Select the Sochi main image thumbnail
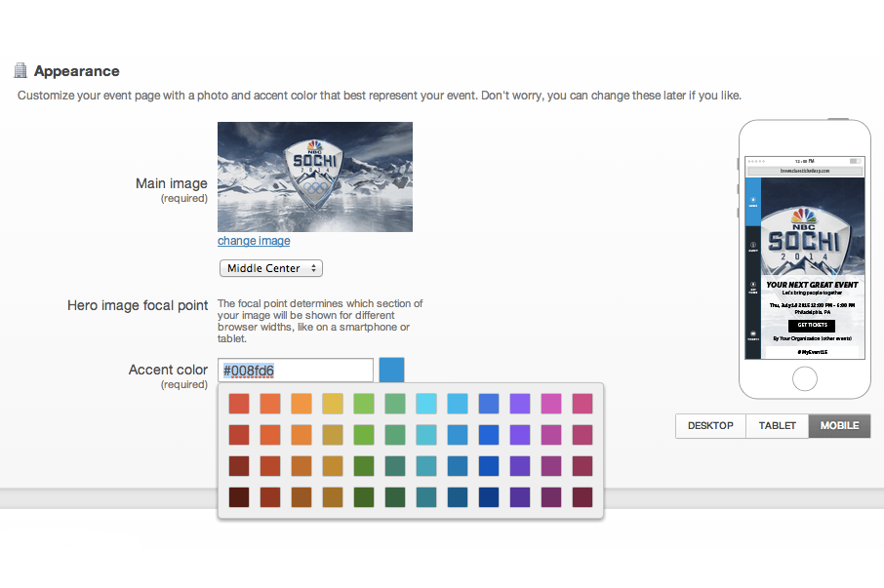Viewport: 884px width, 588px height. [315, 176]
